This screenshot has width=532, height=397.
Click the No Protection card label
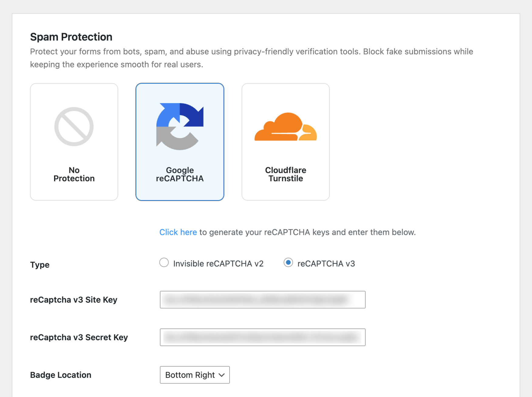click(74, 174)
